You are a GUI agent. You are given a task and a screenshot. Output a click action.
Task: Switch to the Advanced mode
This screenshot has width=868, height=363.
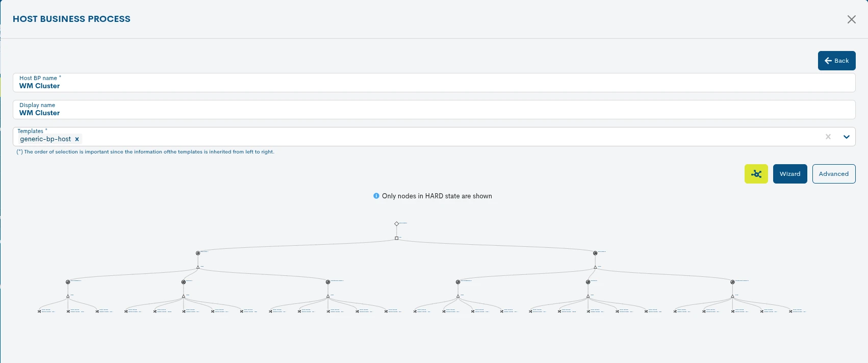pyautogui.click(x=834, y=174)
